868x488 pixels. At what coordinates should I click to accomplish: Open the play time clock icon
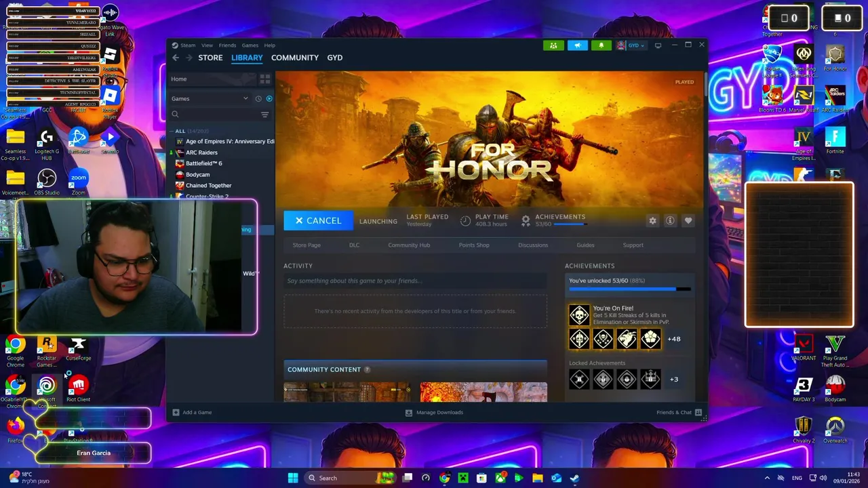coord(465,220)
